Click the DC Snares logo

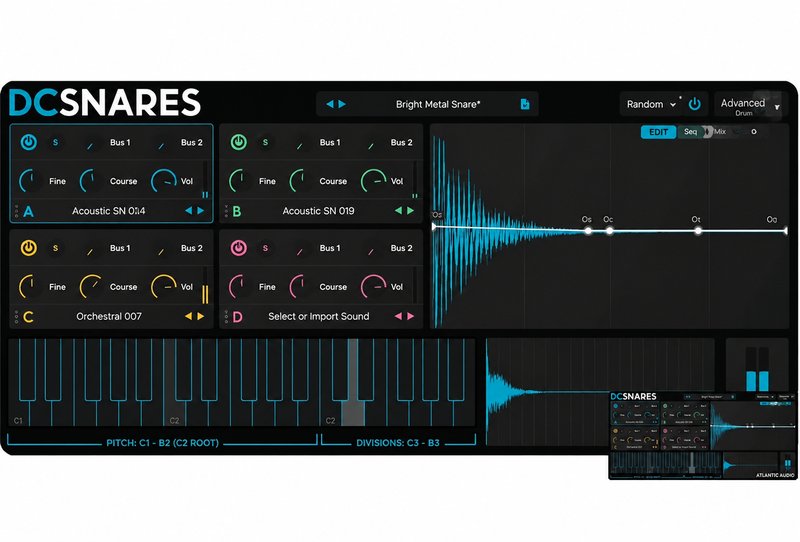pos(105,103)
